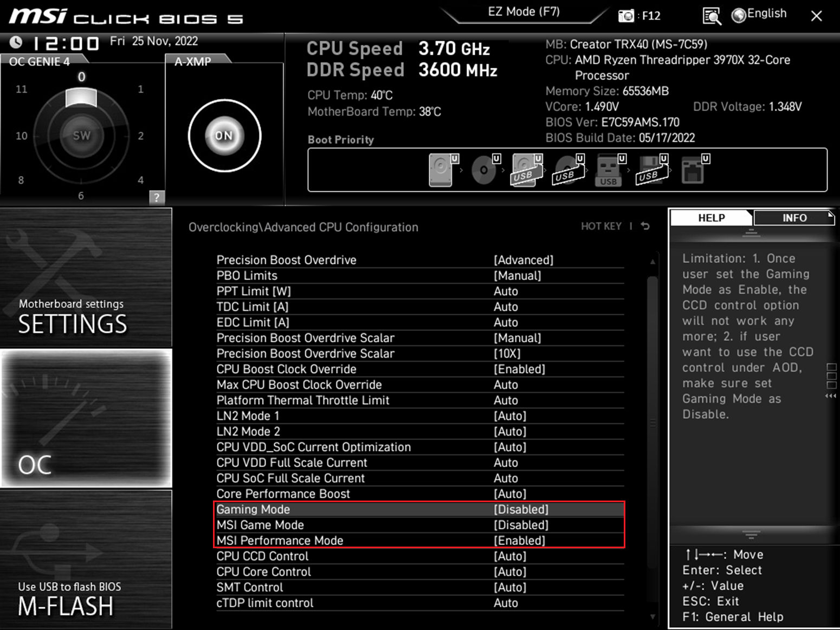840x630 pixels.
Task: Open the CPU CCD Control option
Action: click(x=420, y=556)
